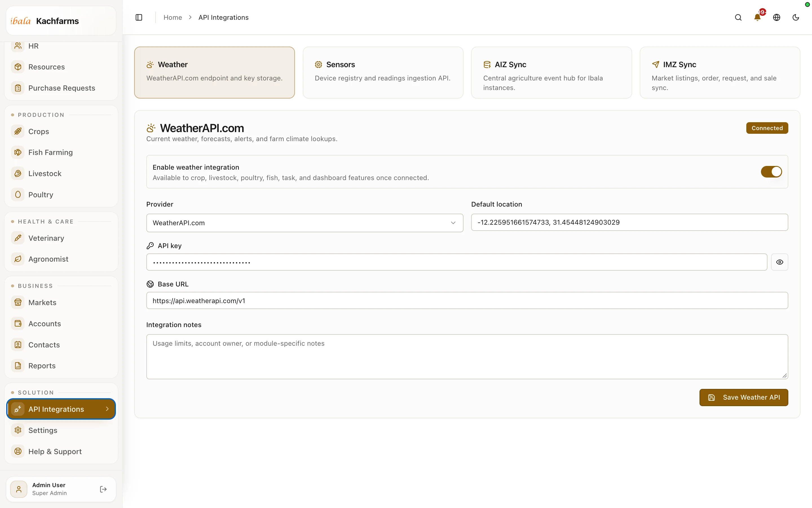Click the Crops wheat icon
Image resolution: width=812 pixels, height=508 pixels.
[x=18, y=131]
